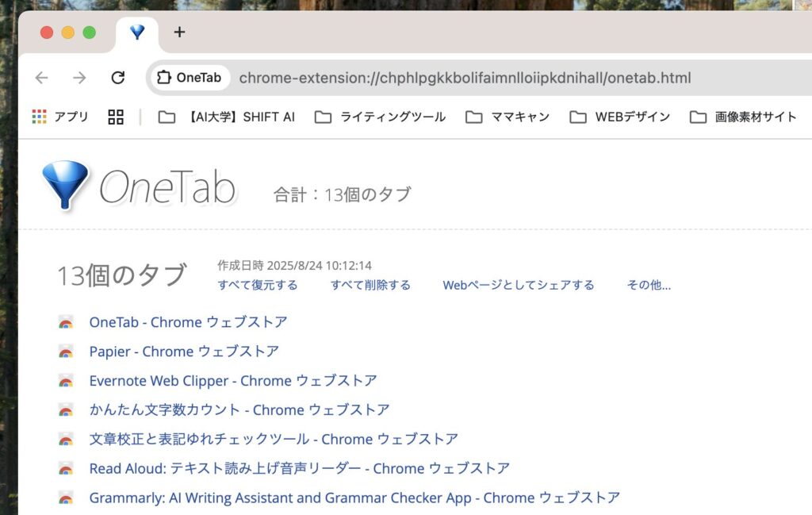
Task: Open the 【AI大学】SHIFT AI bookmark folder
Action: pos(227,117)
